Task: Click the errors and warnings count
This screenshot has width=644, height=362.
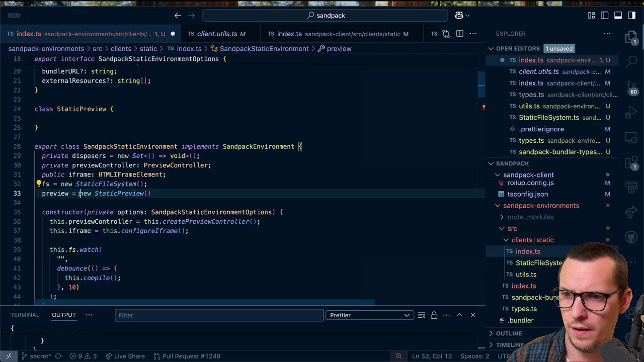Action: 83,356
